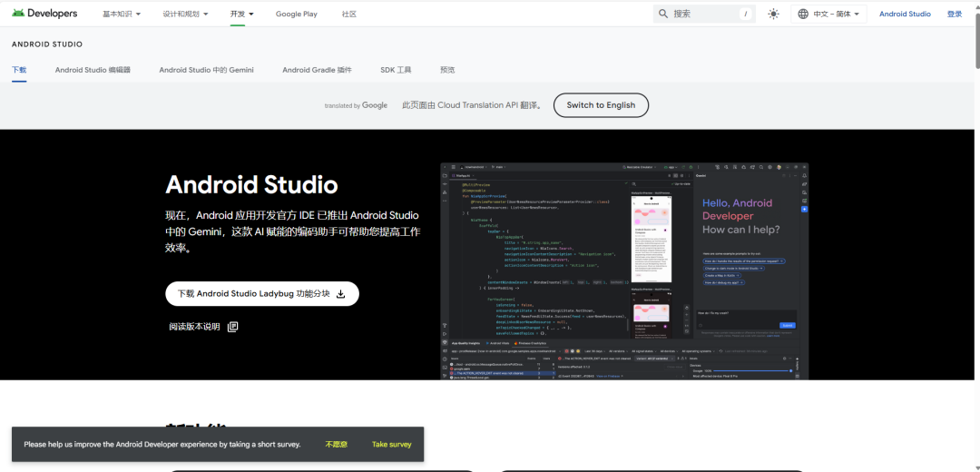Select the SDK 工具 tab
The height and width of the screenshot is (472, 980).
pos(396,70)
